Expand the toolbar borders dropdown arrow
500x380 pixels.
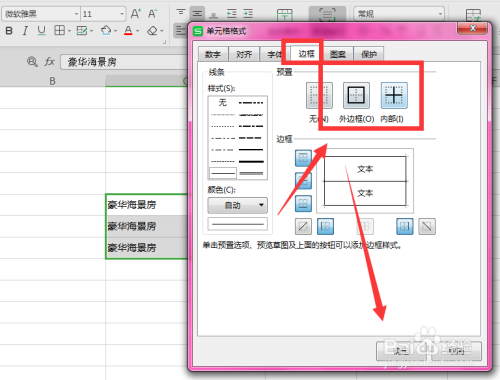tap(69, 31)
